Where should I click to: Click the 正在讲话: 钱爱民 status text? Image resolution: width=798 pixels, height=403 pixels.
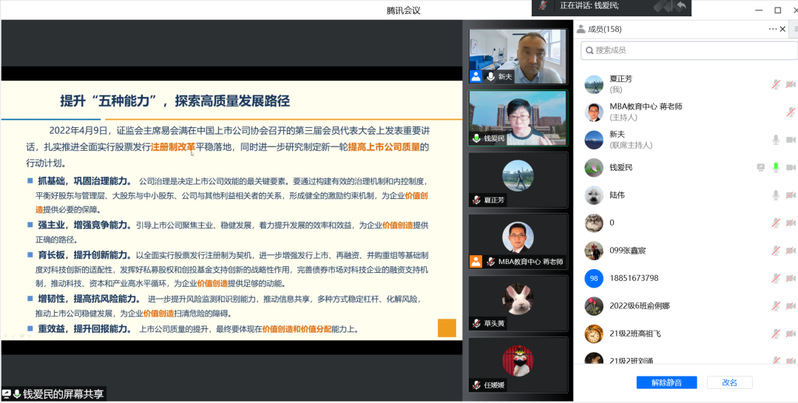point(589,6)
